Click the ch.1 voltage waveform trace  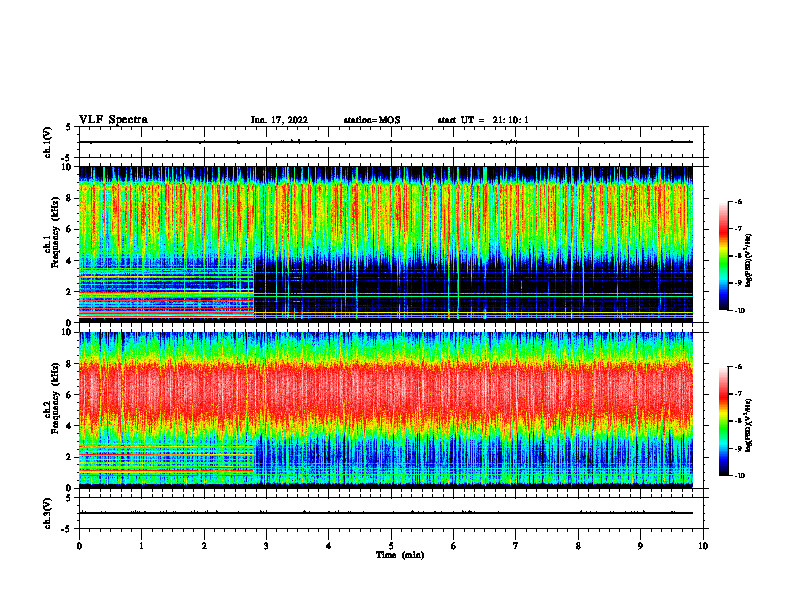[x=386, y=142]
